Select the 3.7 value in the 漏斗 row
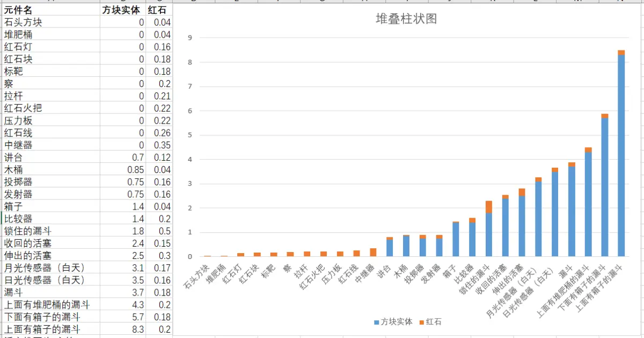Viewport: 644px width, 338px height. pos(123,292)
